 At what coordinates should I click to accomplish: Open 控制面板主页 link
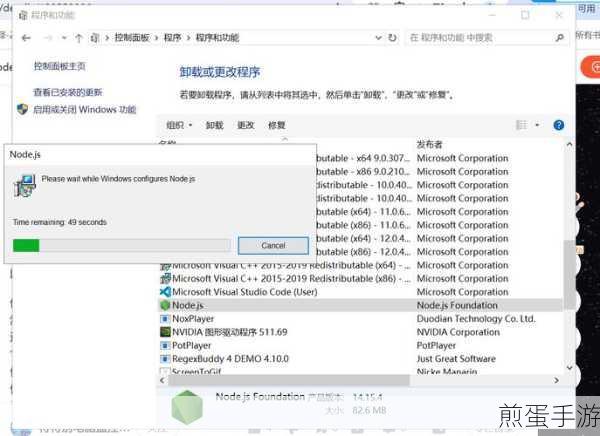[x=59, y=66]
